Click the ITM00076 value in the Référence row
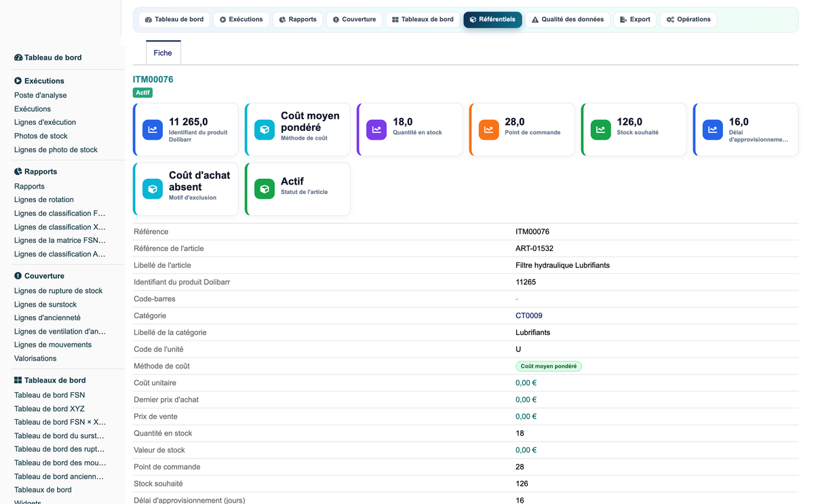 [532, 232]
